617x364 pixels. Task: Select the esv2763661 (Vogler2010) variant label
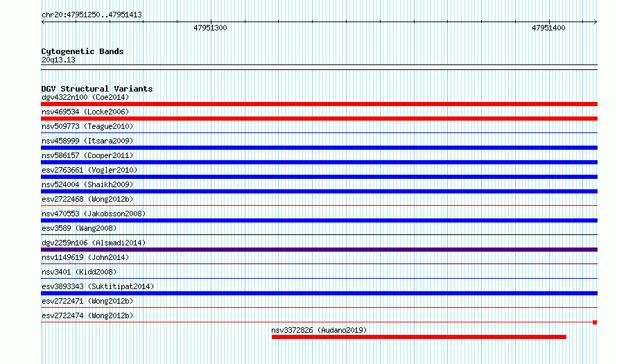89,170
